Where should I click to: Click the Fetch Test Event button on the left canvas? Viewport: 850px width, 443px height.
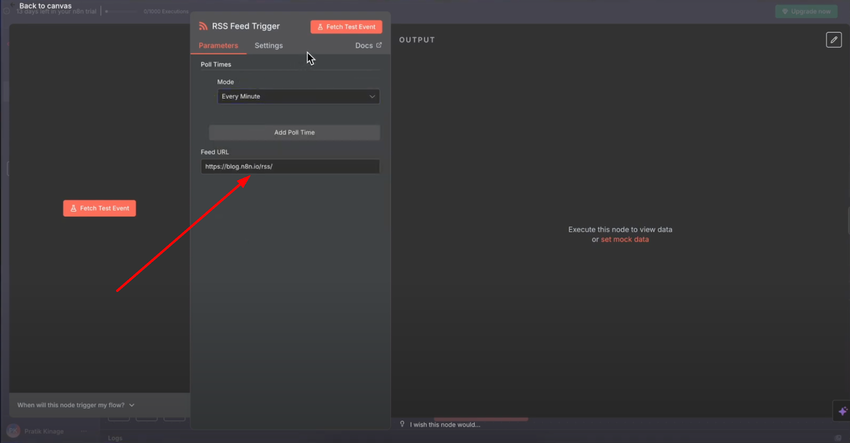100,208
